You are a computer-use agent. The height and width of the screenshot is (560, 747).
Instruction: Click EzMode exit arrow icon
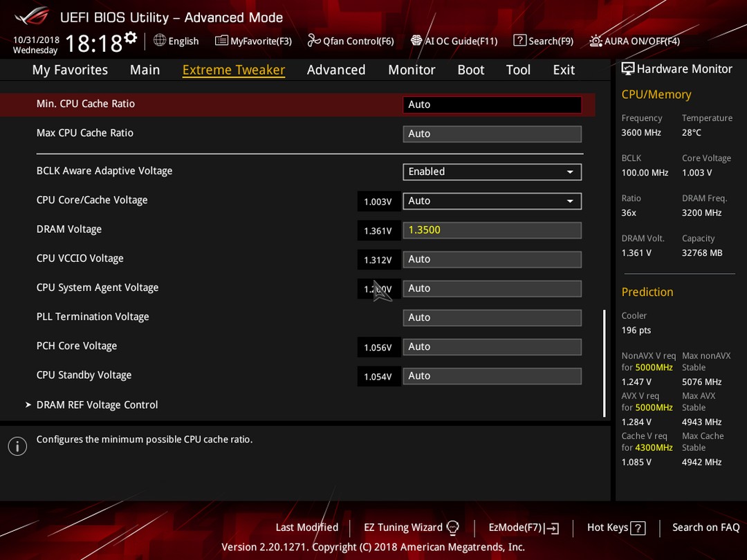pos(551,528)
